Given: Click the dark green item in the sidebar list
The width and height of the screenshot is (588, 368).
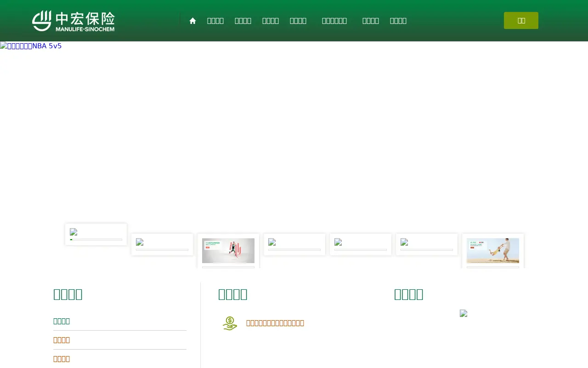Looking at the screenshot, I should click(62, 321).
